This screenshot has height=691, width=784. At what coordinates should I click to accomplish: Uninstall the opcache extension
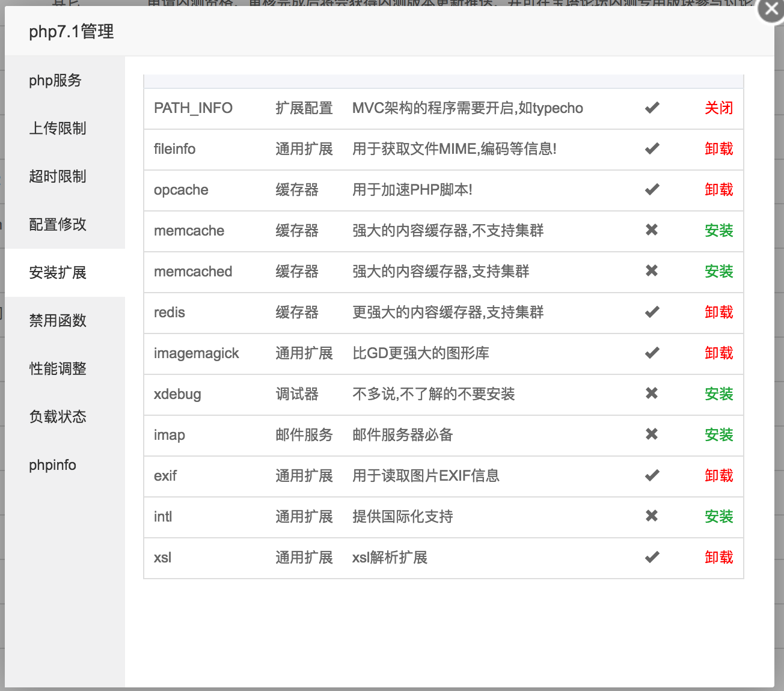719,190
